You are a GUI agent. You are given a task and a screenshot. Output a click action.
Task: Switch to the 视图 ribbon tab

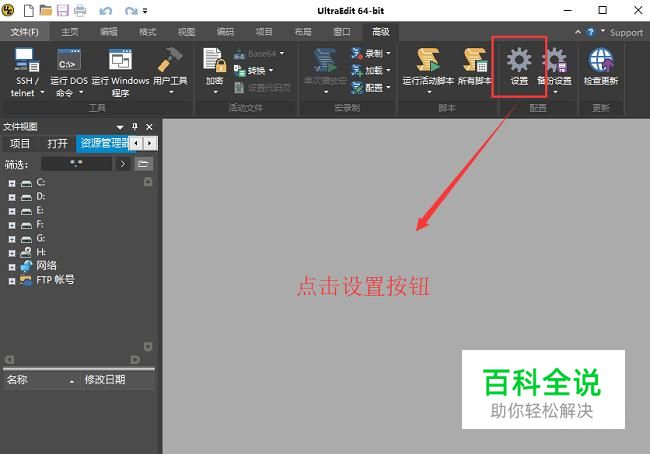click(187, 32)
